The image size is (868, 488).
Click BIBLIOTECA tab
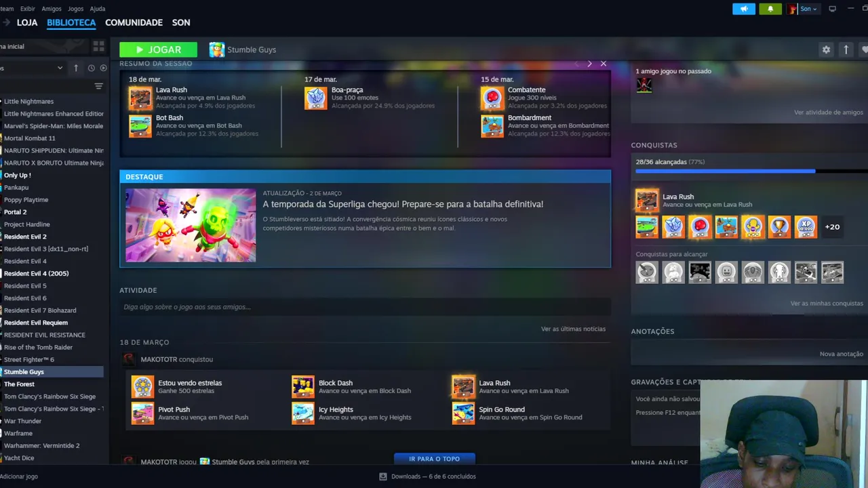click(x=71, y=22)
